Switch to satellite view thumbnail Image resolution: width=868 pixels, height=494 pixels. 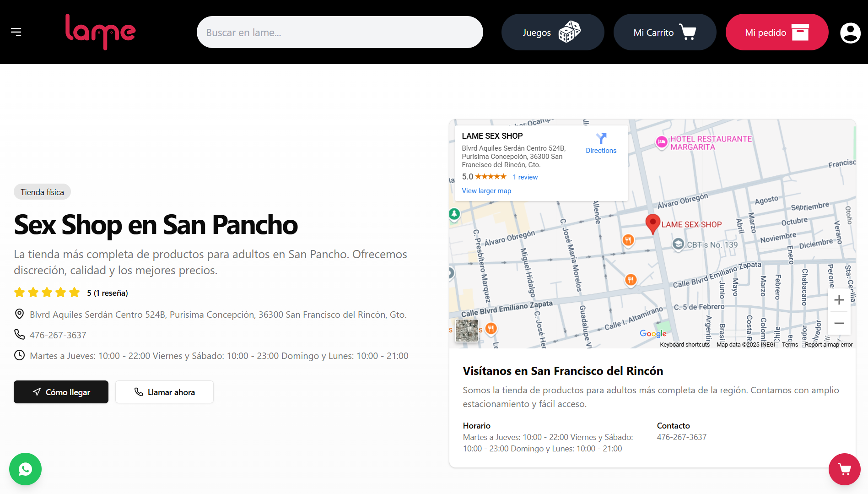[x=467, y=330]
